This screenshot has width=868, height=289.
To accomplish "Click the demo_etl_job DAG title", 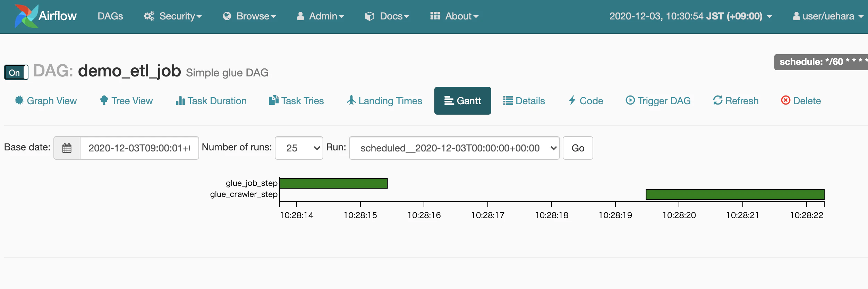I will click(x=129, y=71).
